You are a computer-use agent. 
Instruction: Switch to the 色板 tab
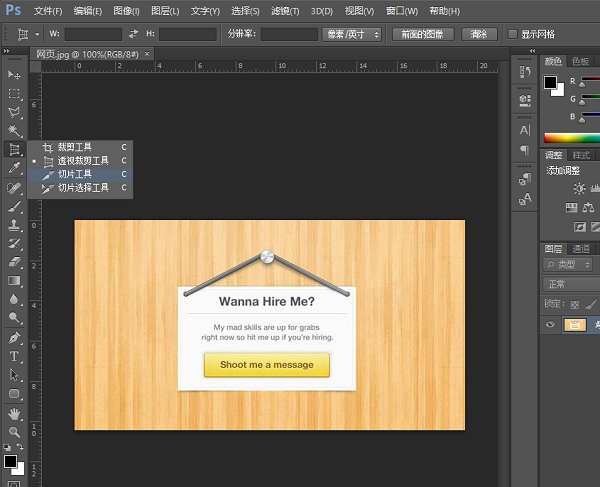(x=581, y=61)
